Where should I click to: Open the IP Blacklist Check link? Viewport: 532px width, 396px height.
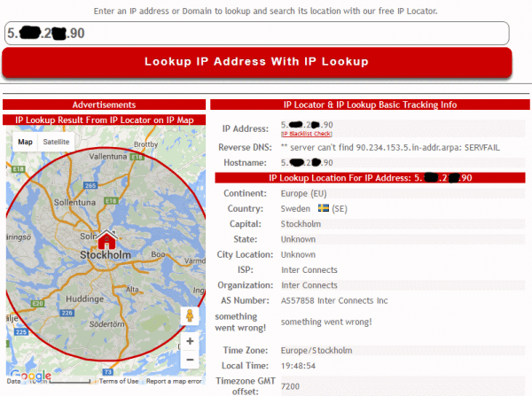(x=306, y=133)
